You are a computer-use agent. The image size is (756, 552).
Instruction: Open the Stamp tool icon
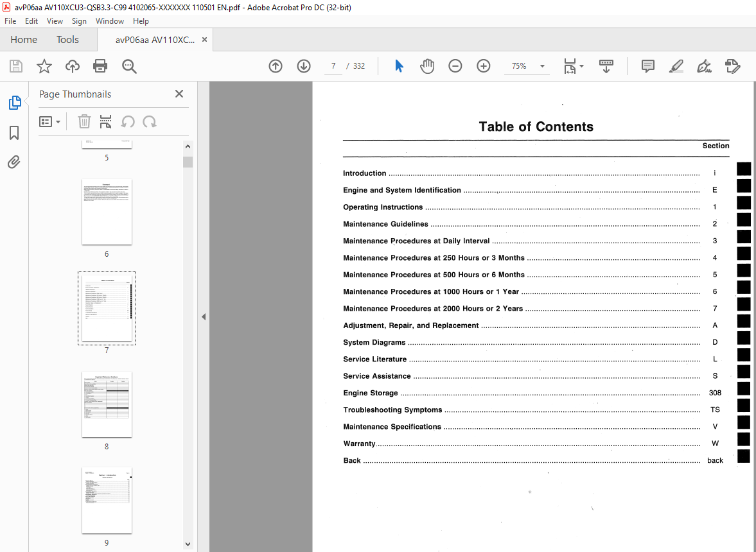(x=732, y=66)
